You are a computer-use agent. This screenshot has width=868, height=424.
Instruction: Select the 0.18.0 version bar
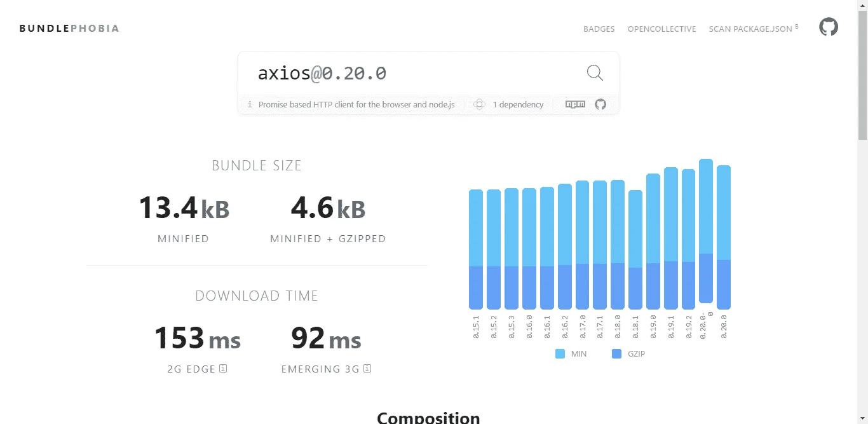click(618, 245)
